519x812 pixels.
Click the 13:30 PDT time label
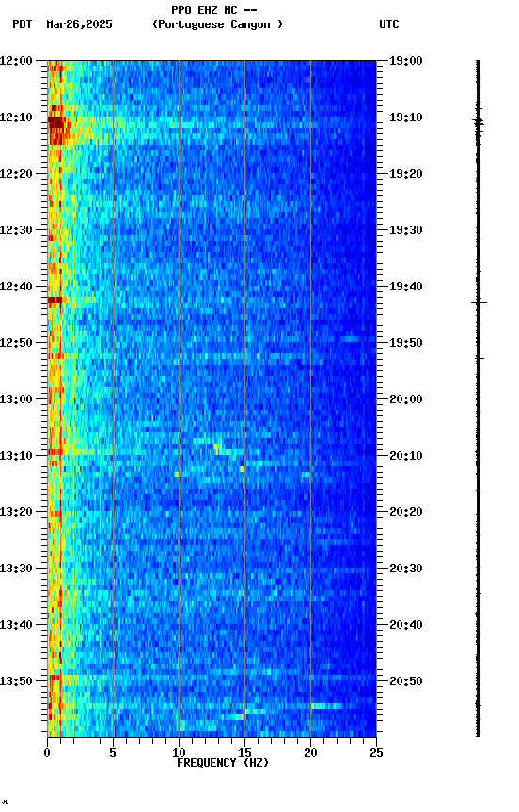pyautogui.click(x=16, y=569)
